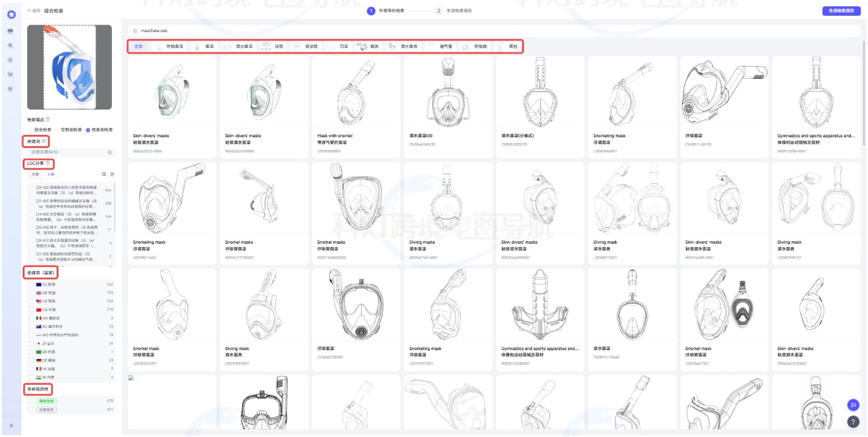
Task: Check the CN 中国 office checkbox
Action: 32,310
